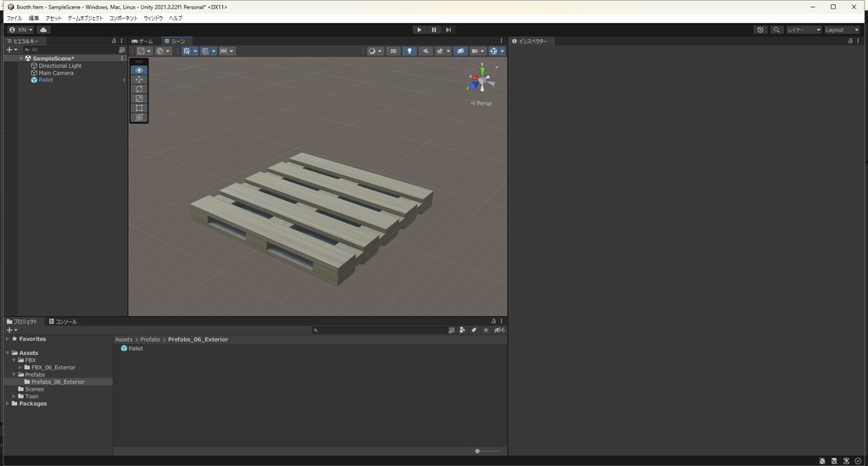Open the cloud services icon
868x466 pixels.
click(43, 30)
